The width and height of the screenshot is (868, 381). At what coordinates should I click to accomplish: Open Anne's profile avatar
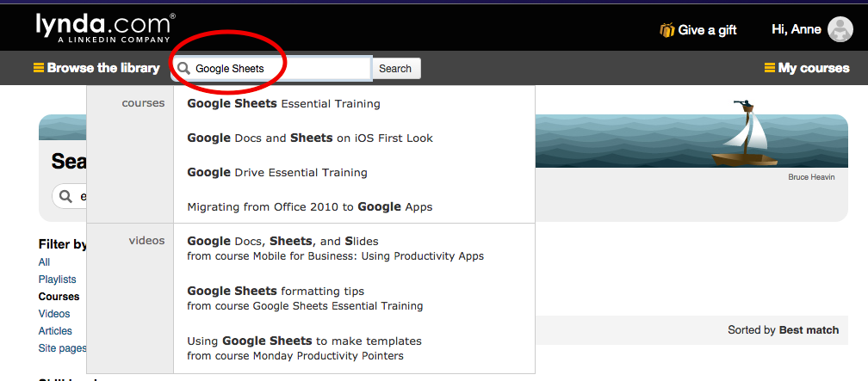coord(840,29)
